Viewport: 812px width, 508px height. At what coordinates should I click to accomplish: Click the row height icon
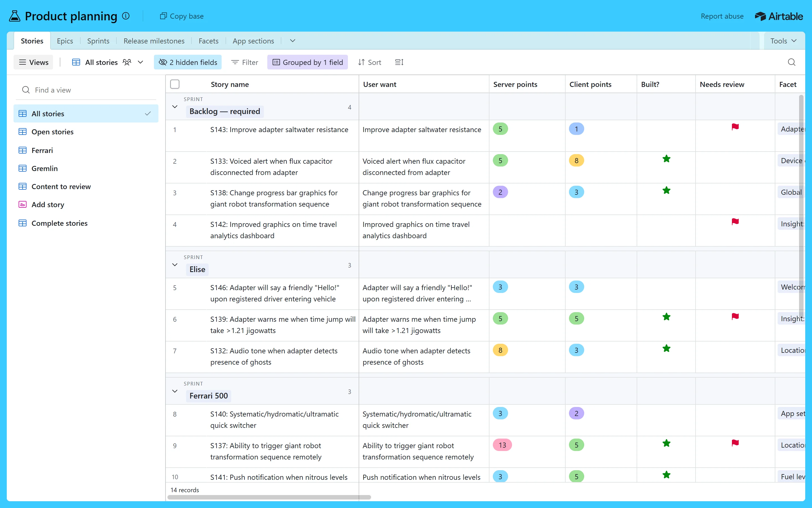click(399, 62)
